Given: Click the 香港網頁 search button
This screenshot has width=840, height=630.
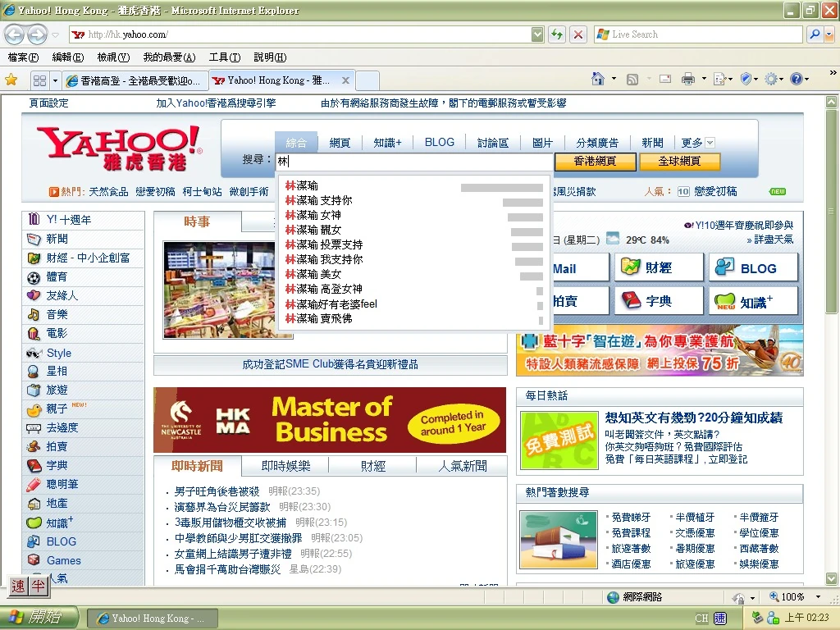Looking at the screenshot, I should [595, 162].
